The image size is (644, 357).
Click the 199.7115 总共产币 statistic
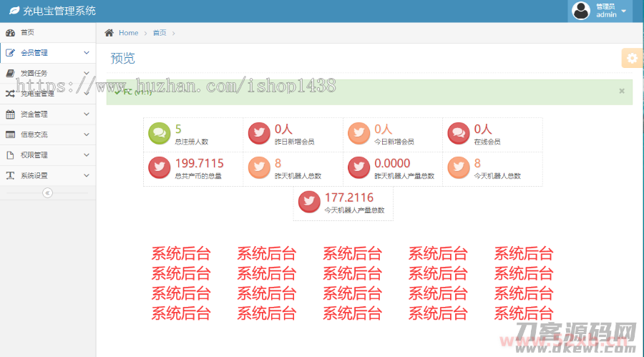[199, 164]
